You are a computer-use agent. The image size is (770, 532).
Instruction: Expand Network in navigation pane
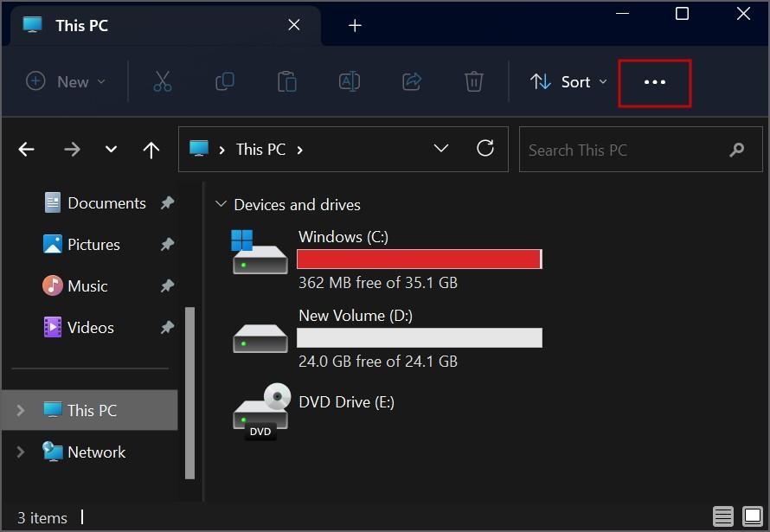pyautogui.click(x=20, y=452)
